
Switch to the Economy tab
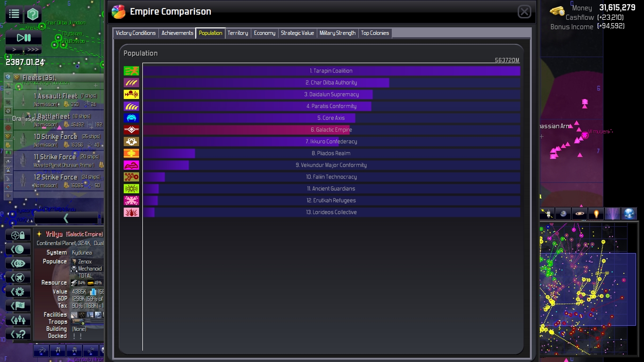click(x=264, y=33)
